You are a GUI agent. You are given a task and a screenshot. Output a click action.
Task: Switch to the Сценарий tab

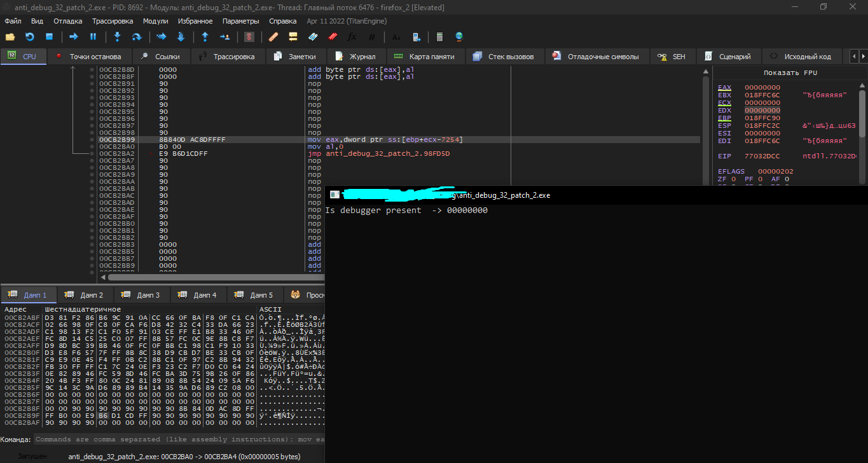click(x=728, y=56)
